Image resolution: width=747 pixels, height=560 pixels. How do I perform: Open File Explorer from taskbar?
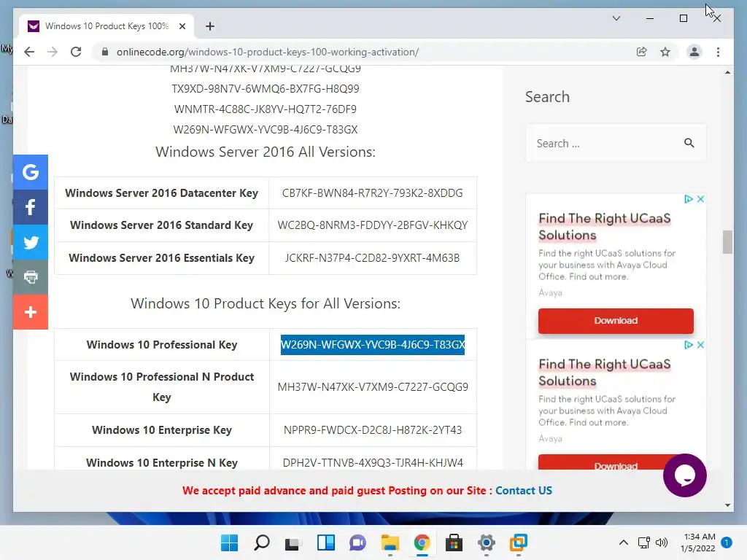390,542
